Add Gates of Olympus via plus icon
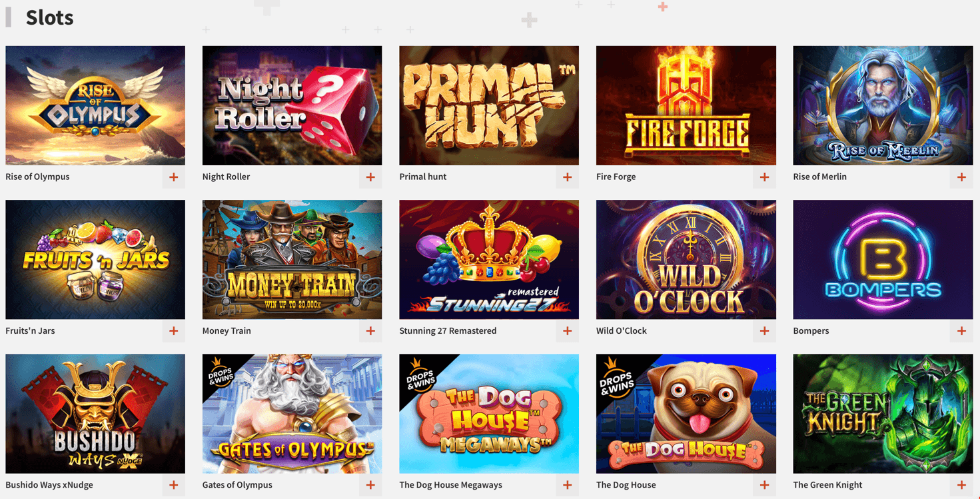The width and height of the screenshot is (980, 499). [x=370, y=486]
